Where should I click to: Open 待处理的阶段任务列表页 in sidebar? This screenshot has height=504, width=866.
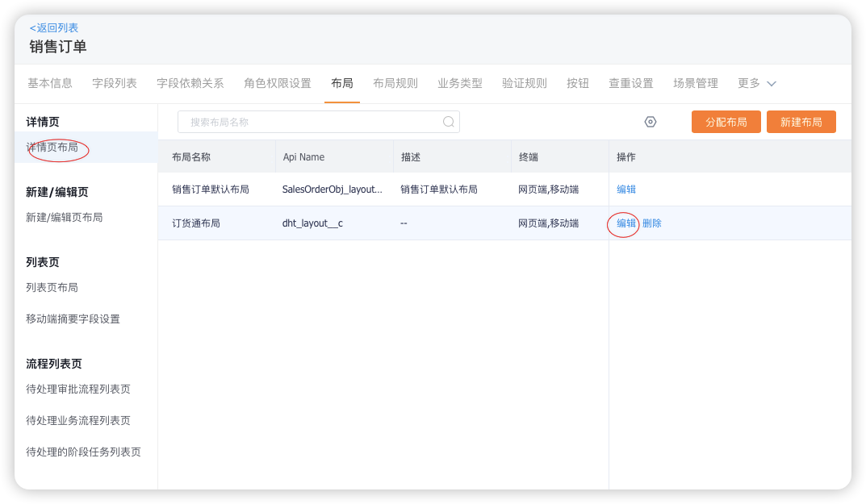click(83, 452)
